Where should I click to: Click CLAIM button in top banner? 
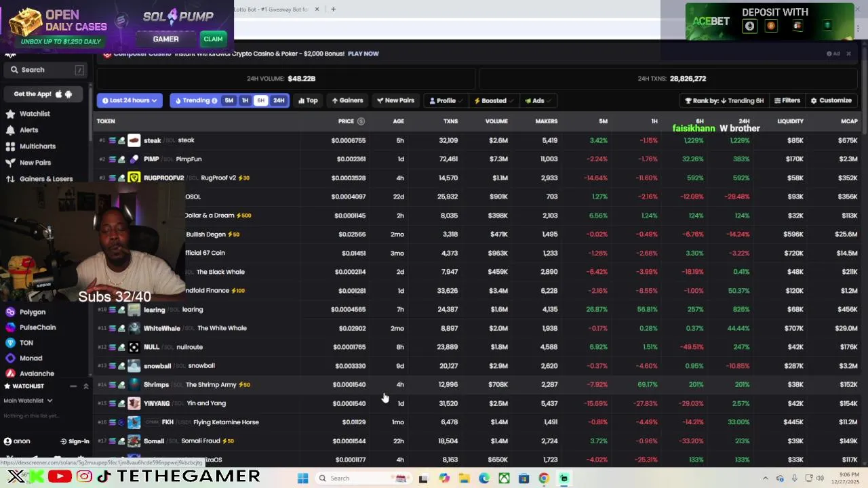pyautogui.click(x=213, y=39)
